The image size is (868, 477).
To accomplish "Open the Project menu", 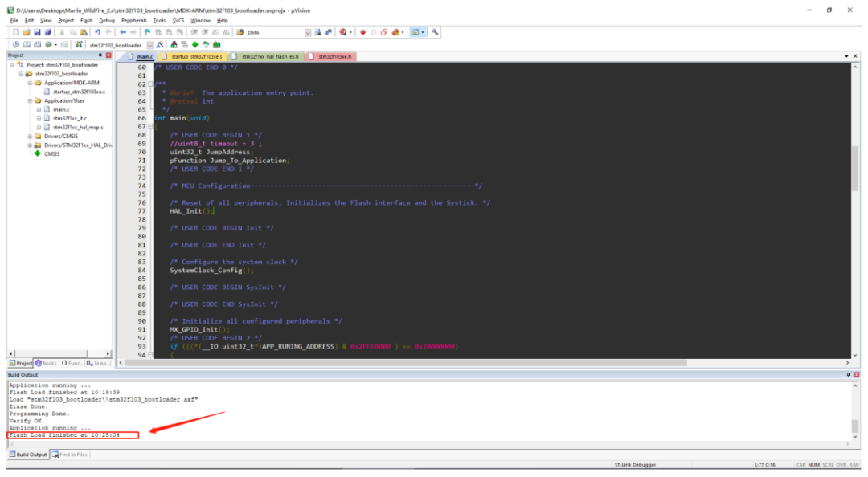I will tap(66, 20).
